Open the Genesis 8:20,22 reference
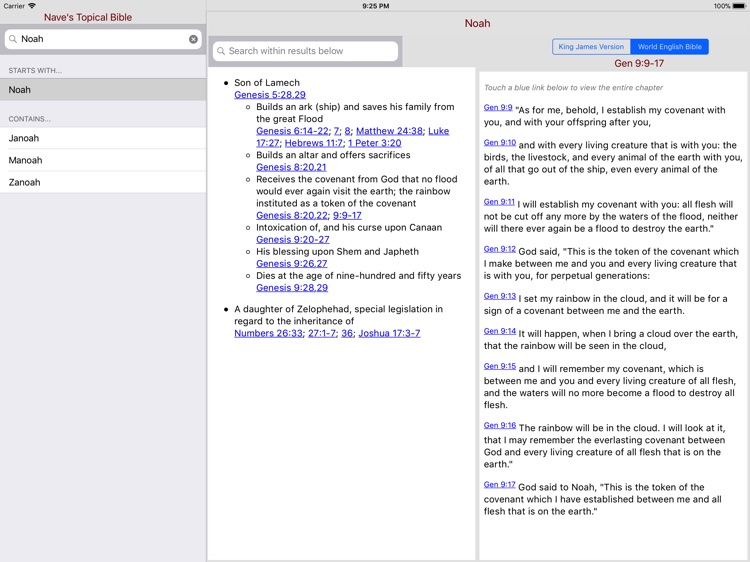 tap(292, 216)
